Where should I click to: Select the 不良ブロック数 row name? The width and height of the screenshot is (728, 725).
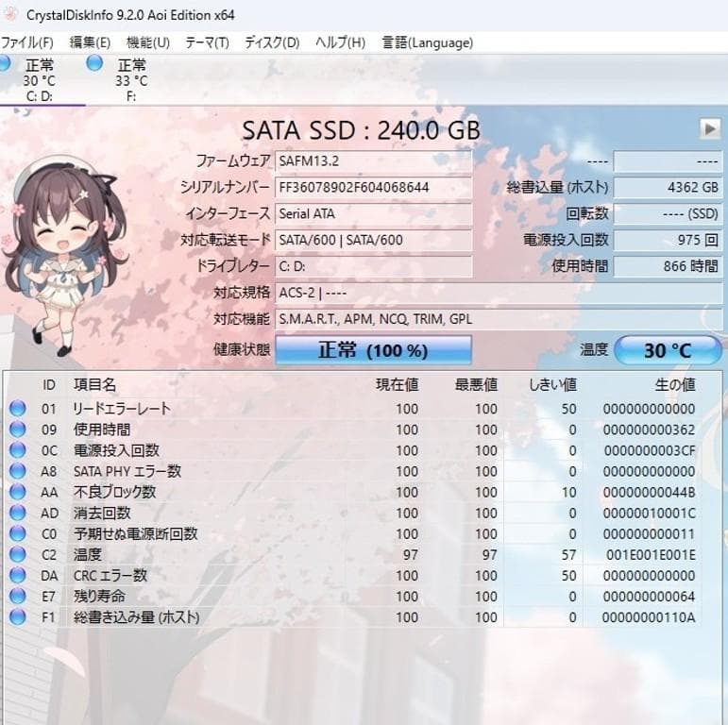coord(114,492)
